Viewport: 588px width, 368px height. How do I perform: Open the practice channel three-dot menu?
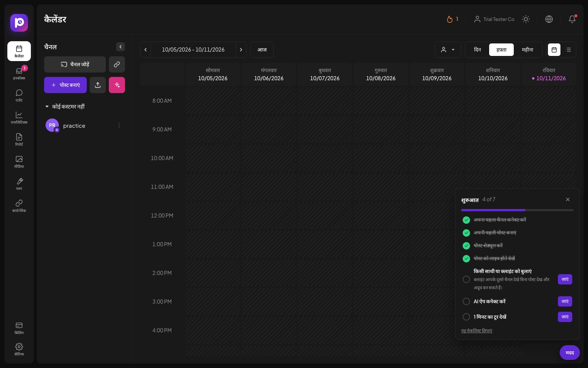(x=119, y=125)
